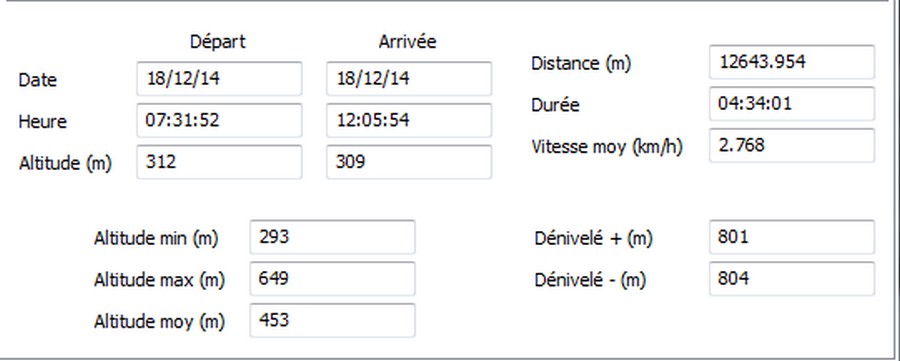Click the Arrivée date field
The image size is (900, 361).
[x=409, y=79]
